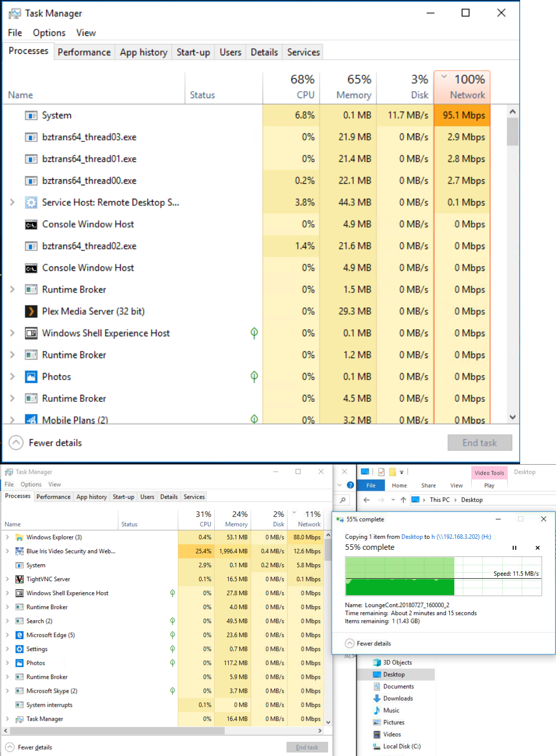Select the Plex Media Server process icon
This screenshot has height=756, width=556.
coord(31,311)
